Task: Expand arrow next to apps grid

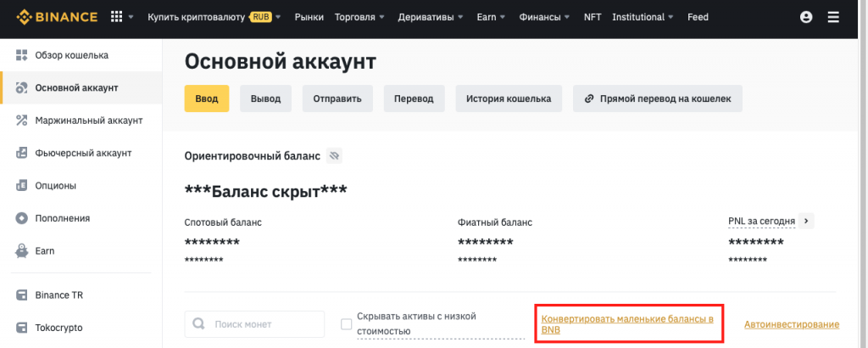Action: tap(131, 17)
